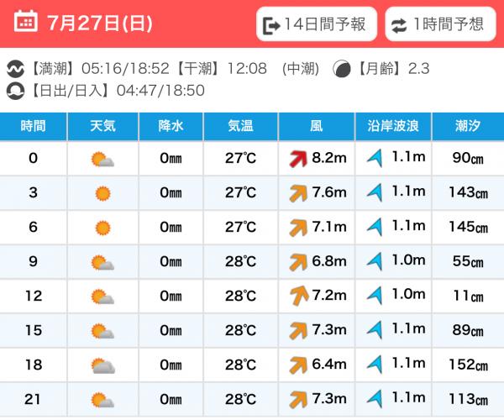504x420 pixels.
Task: Click the calendar icon beside 7月27日
Action: tap(26, 21)
